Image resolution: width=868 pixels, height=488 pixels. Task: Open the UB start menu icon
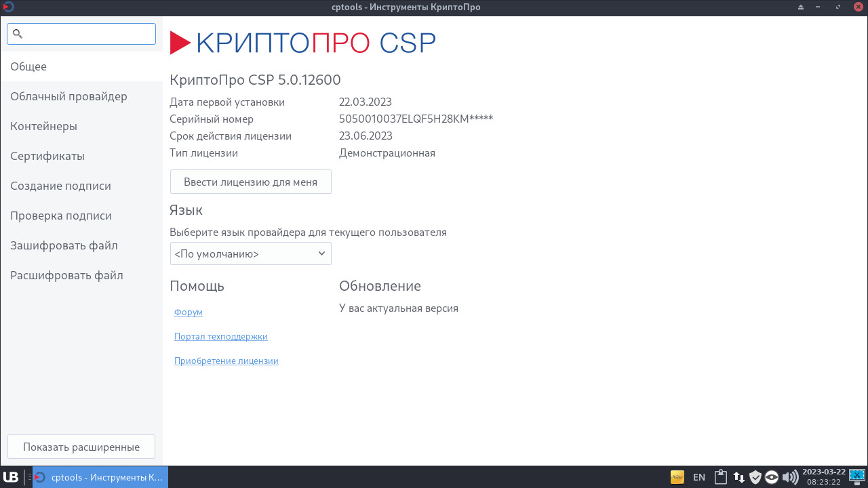[x=11, y=477]
